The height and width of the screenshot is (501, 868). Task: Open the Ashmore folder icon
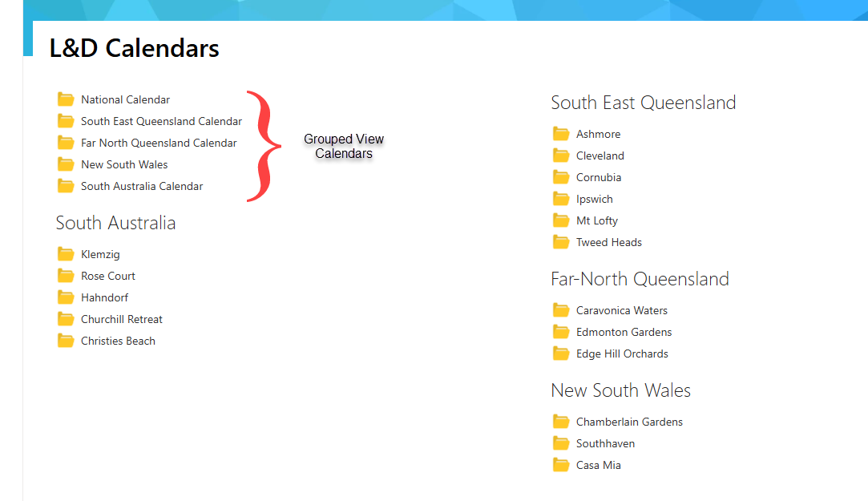click(x=561, y=134)
